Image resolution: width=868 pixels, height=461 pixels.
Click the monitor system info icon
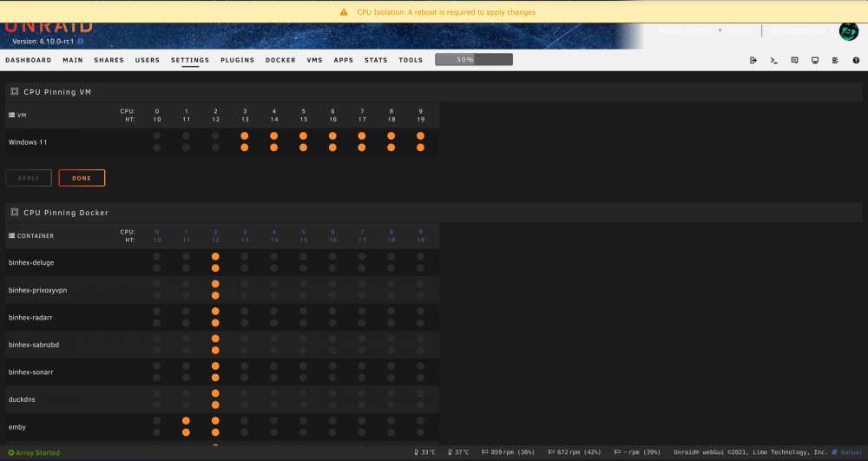pos(815,60)
